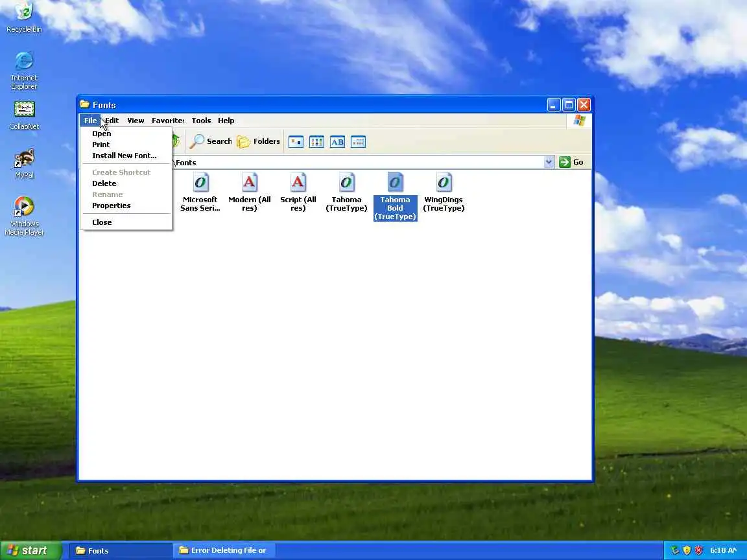Click the taskbar clock showing 6:18

click(x=723, y=550)
